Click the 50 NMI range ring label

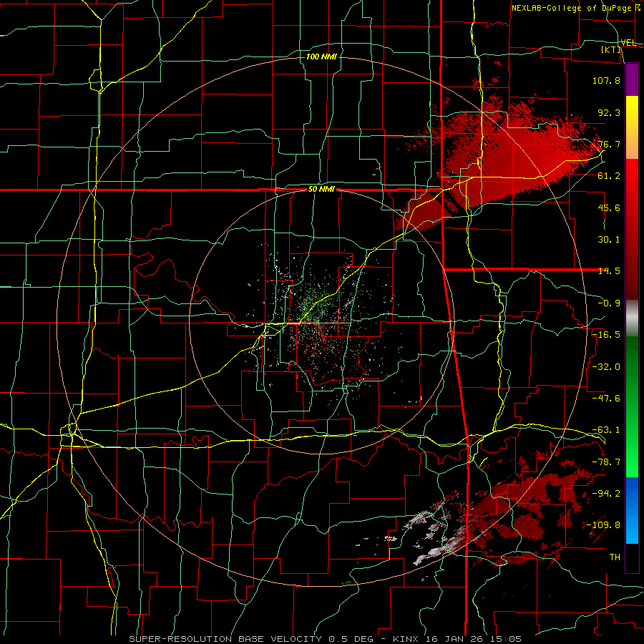coord(321,190)
